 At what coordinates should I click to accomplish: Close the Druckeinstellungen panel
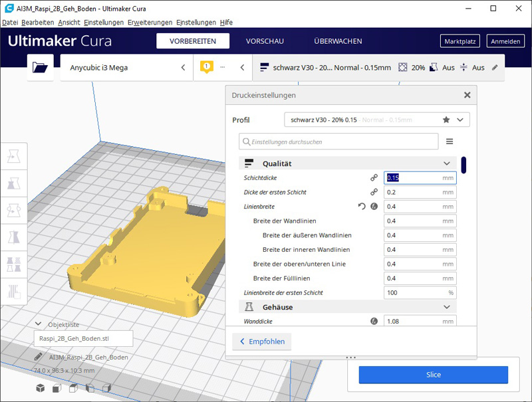(x=467, y=95)
